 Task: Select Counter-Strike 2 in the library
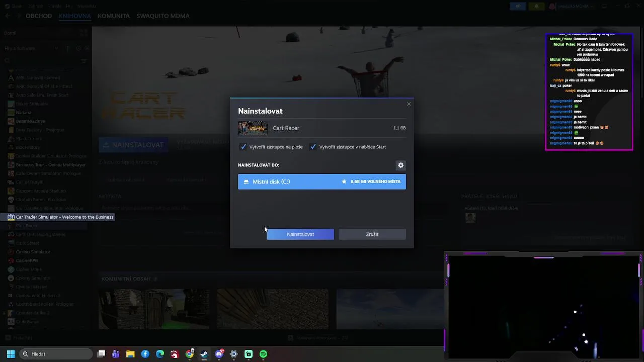[32, 313]
